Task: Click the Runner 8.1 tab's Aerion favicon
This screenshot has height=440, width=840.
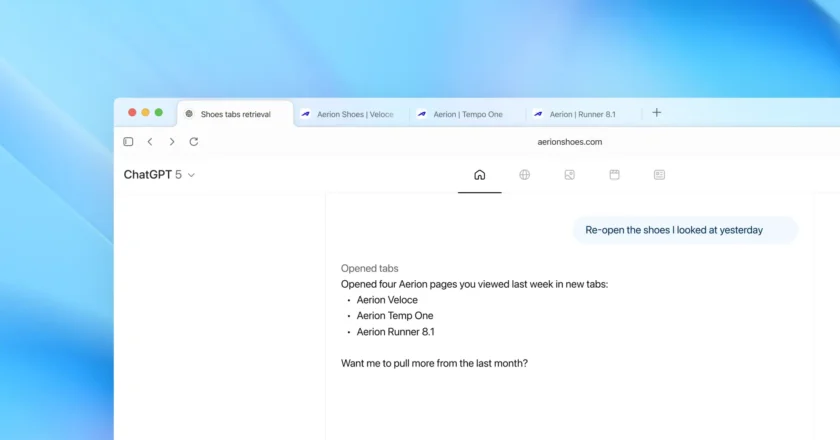Action: click(538, 114)
